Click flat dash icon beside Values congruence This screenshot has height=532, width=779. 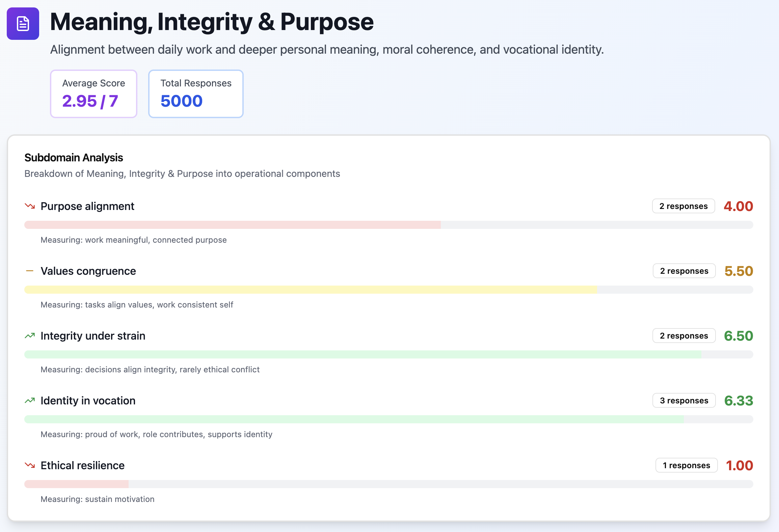[x=30, y=271]
